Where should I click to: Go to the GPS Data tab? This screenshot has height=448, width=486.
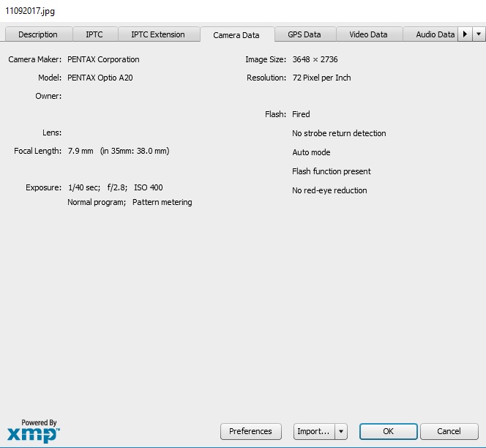click(x=304, y=34)
